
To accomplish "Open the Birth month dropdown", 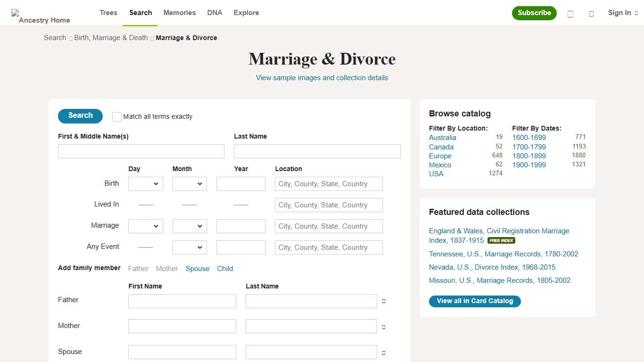I will [190, 184].
